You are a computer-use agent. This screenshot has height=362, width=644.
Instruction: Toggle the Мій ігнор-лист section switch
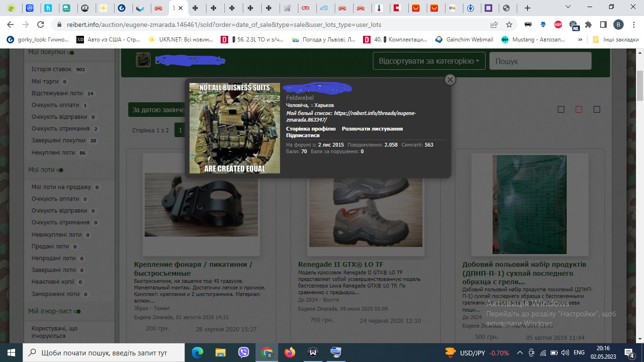tap(78, 312)
